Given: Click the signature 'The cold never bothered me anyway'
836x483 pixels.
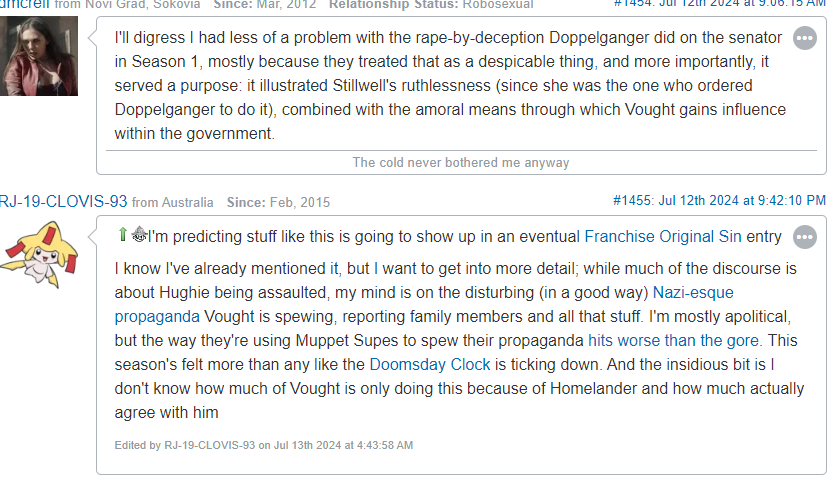Looking at the screenshot, I should [x=461, y=163].
